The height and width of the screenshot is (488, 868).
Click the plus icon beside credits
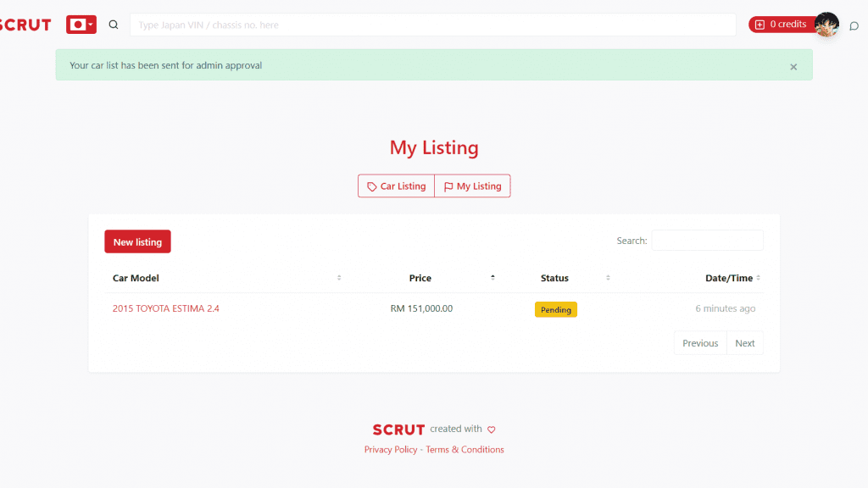click(x=760, y=25)
